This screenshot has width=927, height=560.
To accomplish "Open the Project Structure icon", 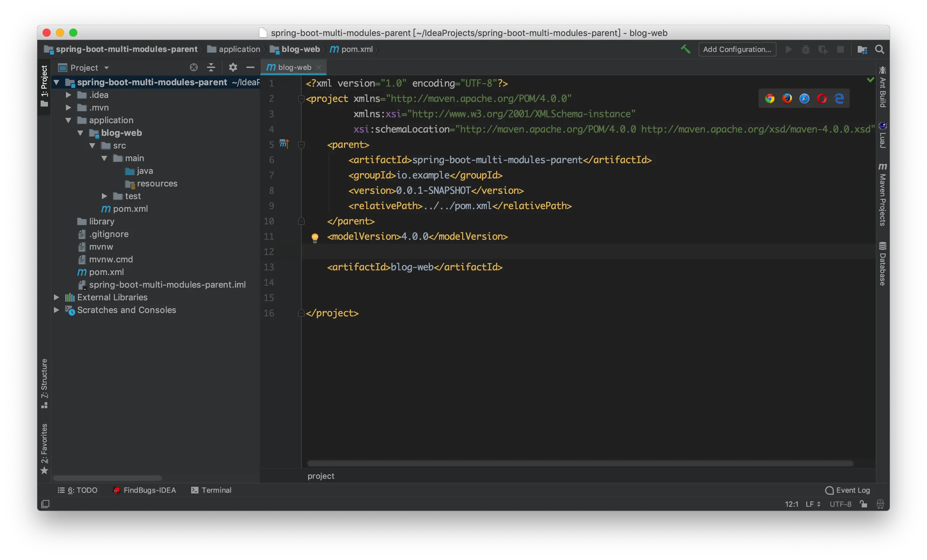I will click(x=862, y=50).
